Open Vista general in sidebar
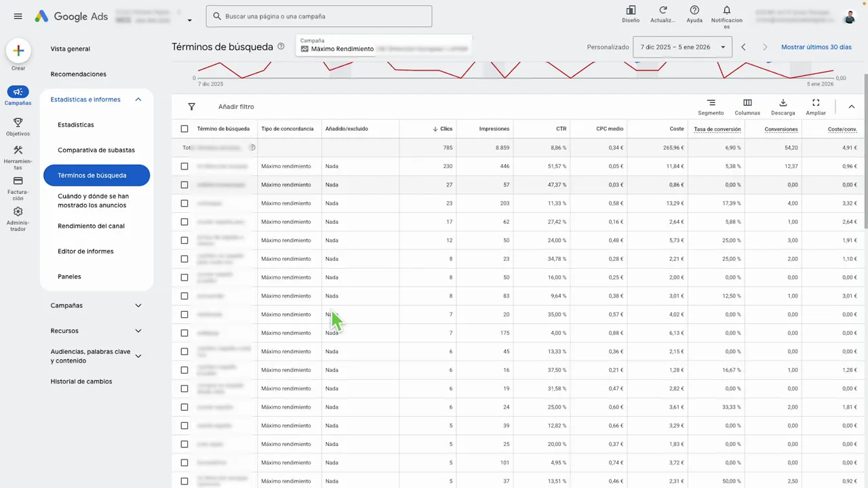 click(71, 49)
